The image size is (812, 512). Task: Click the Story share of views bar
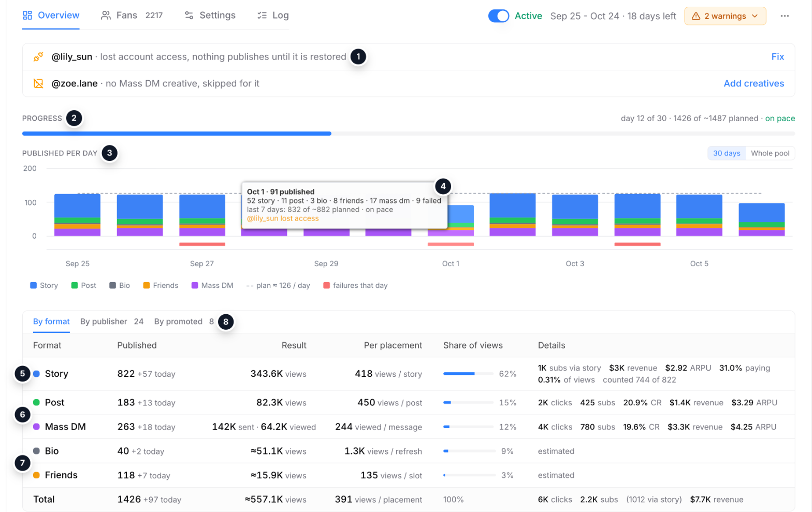point(468,374)
